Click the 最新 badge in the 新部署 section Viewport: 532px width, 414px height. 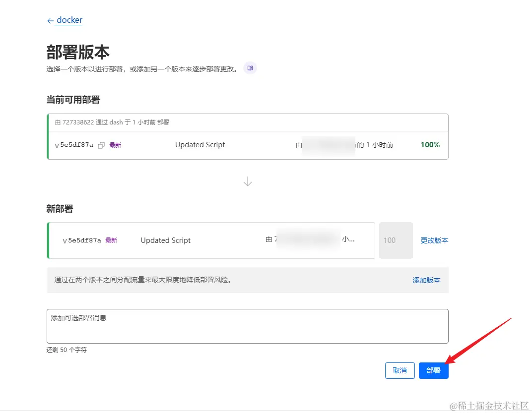tap(111, 240)
